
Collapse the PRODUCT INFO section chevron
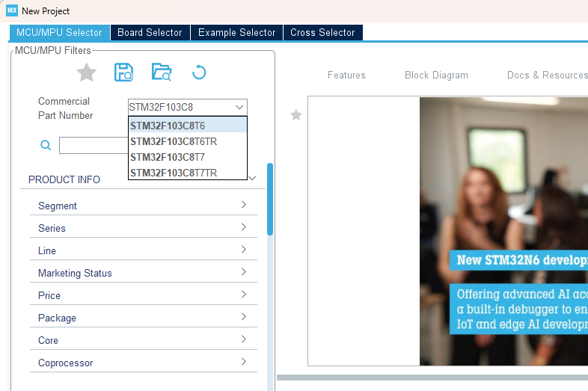click(252, 178)
